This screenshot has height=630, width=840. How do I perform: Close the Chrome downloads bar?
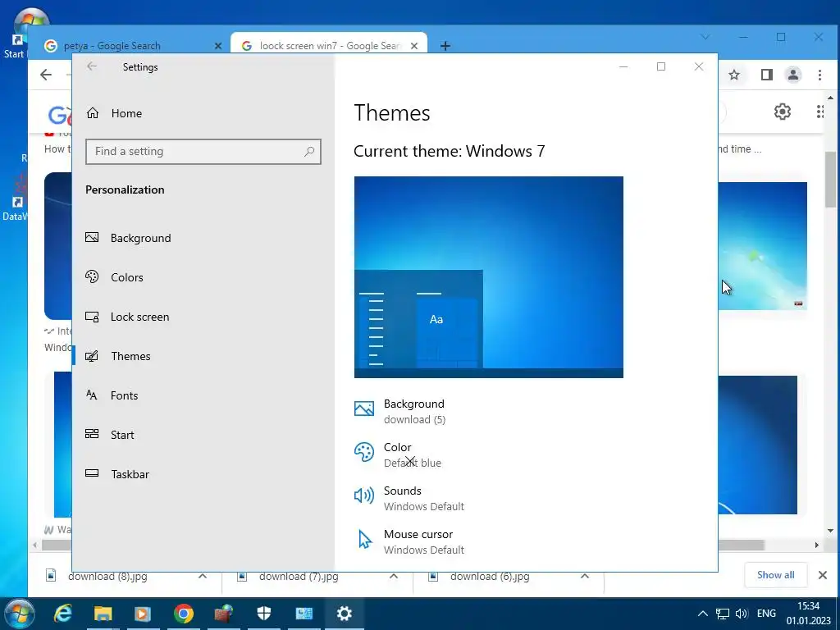823,575
